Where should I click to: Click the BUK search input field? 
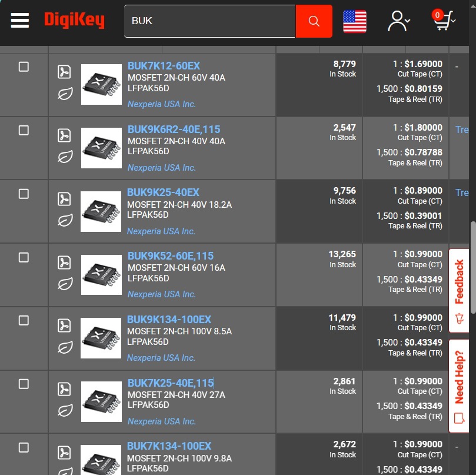(x=209, y=21)
